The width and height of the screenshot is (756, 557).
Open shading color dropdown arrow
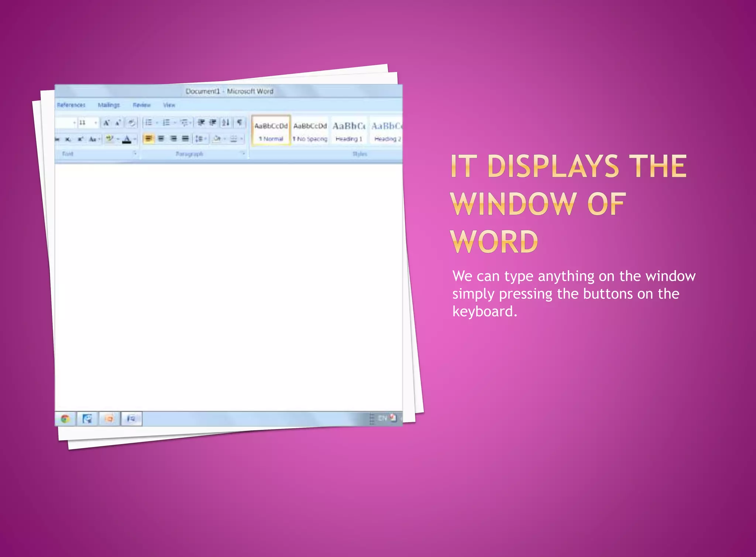[224, 139]
